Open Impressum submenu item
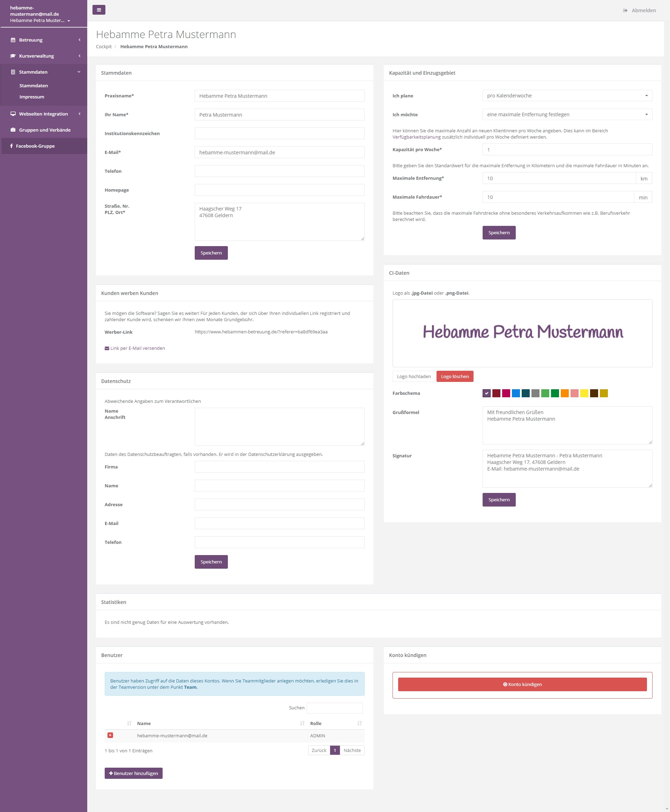Screen dimensions: 670x812 click(x=32, y=97)
